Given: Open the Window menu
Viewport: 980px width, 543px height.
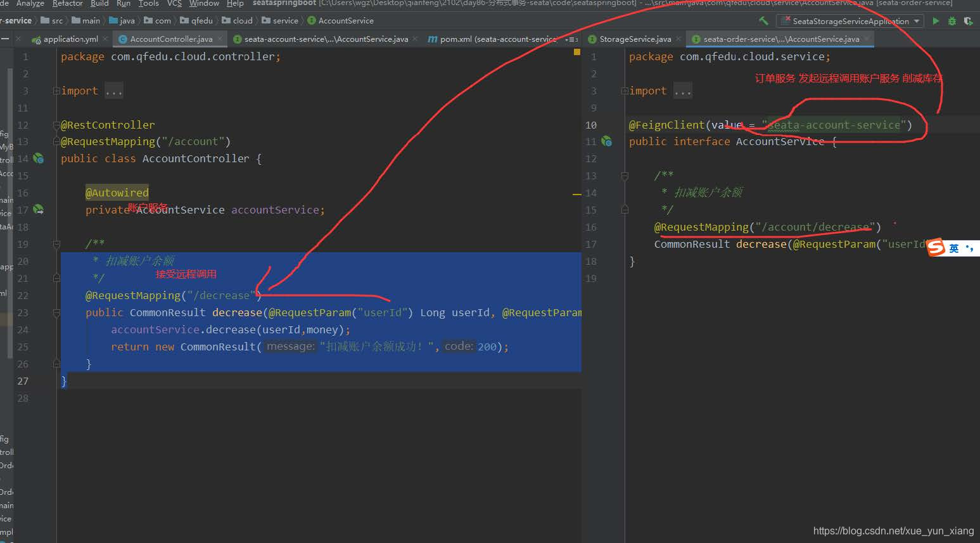Looking at the screenshot, I should point(204,3).
